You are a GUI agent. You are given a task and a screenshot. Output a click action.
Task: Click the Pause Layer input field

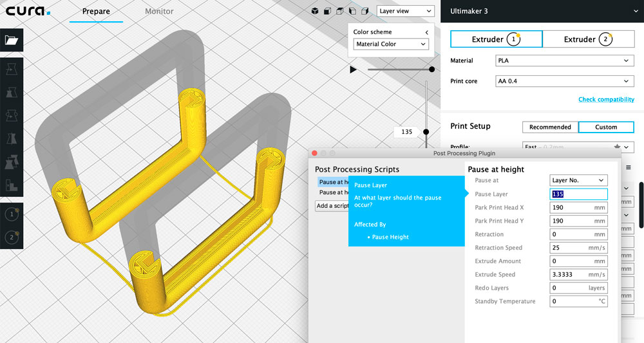[x=578, y=194]
